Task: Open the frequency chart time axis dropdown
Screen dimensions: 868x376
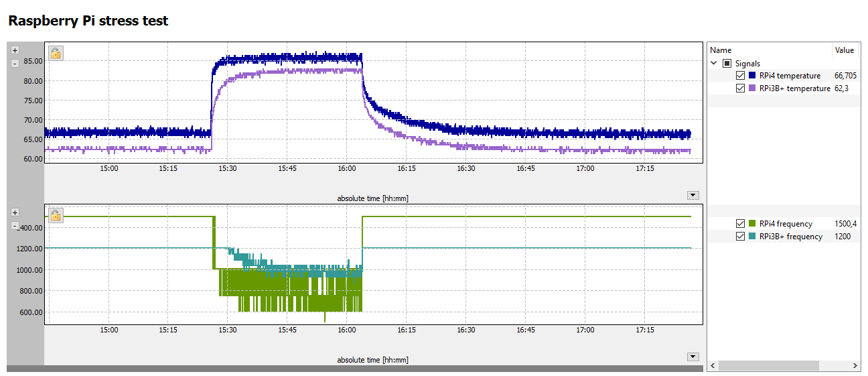Action: coord(693,357)
